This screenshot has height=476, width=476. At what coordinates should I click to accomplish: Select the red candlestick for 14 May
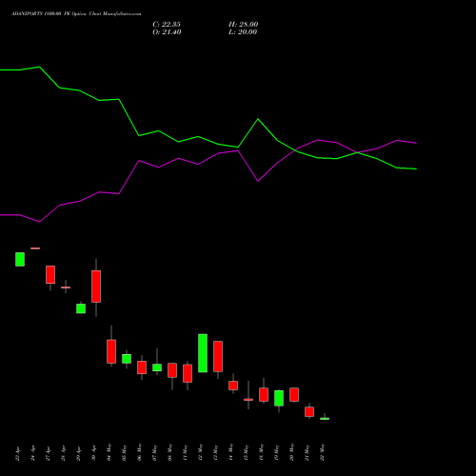[233, 386]
